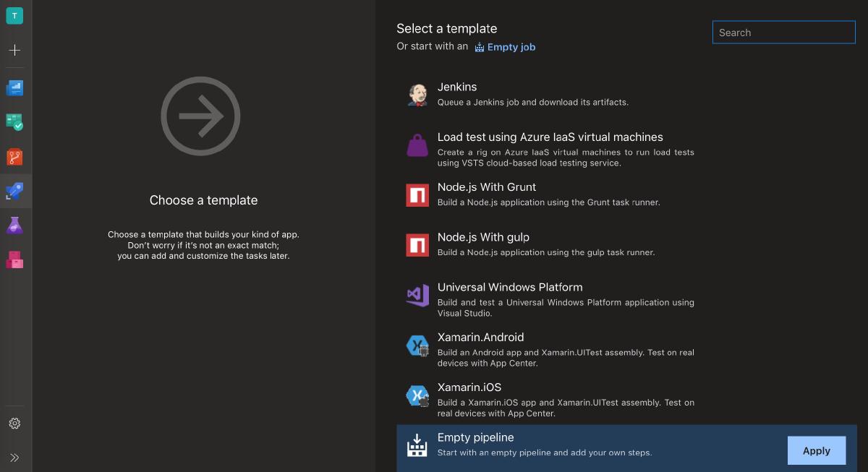Expand the sidebar with the double chevron

coord(15,458)
